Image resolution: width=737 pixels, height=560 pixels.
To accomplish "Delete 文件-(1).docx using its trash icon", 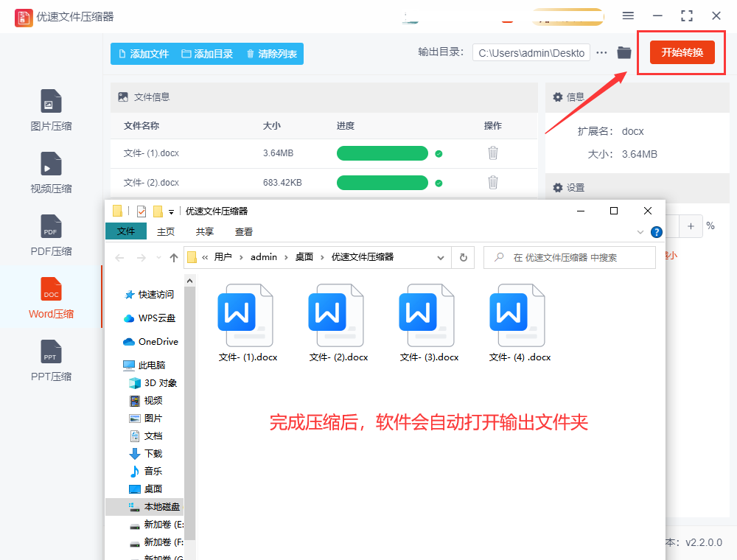I will click(492, 153).
